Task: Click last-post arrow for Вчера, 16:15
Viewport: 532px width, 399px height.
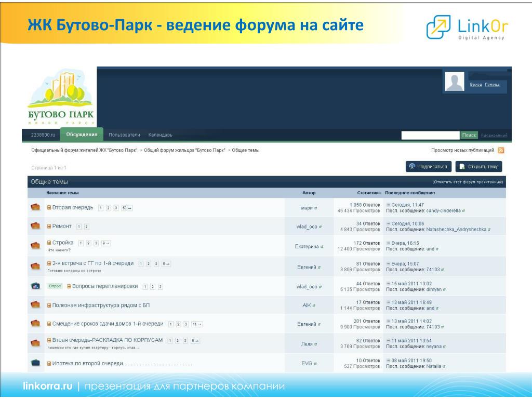Action: point(388,243)
